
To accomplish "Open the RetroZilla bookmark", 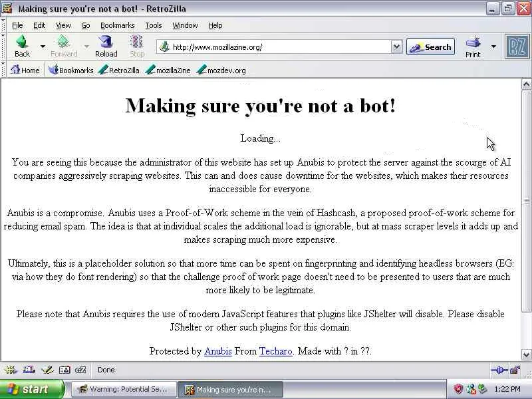I will [x=118, y=70].
